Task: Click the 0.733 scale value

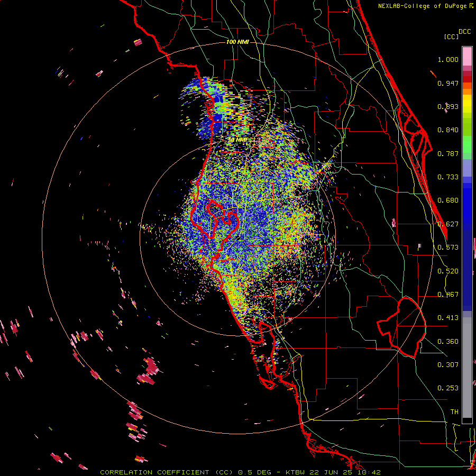Action: click(448, 177)
